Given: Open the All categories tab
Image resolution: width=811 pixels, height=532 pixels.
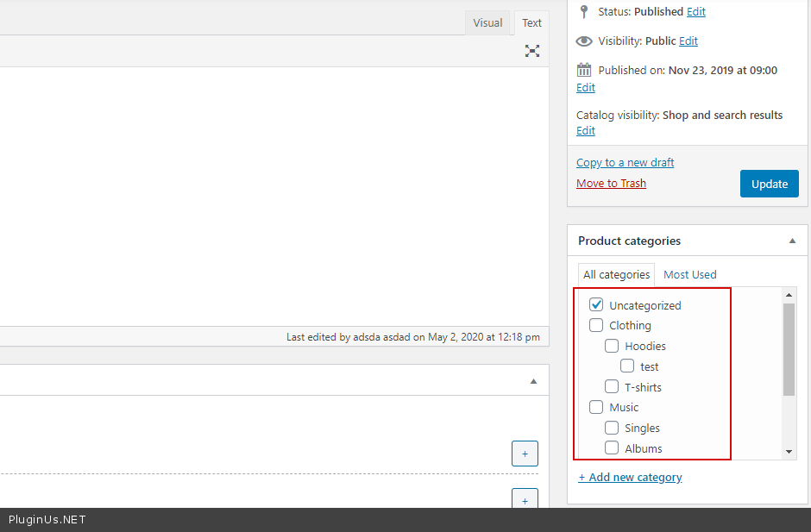Looking at the screenshot, I should [616, 274].
